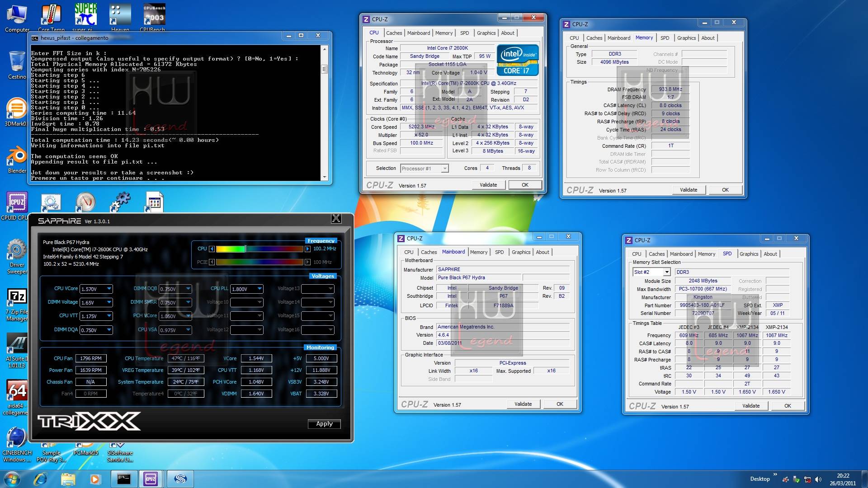Click command prompt vertical scrollbar

tap(324, 113)
